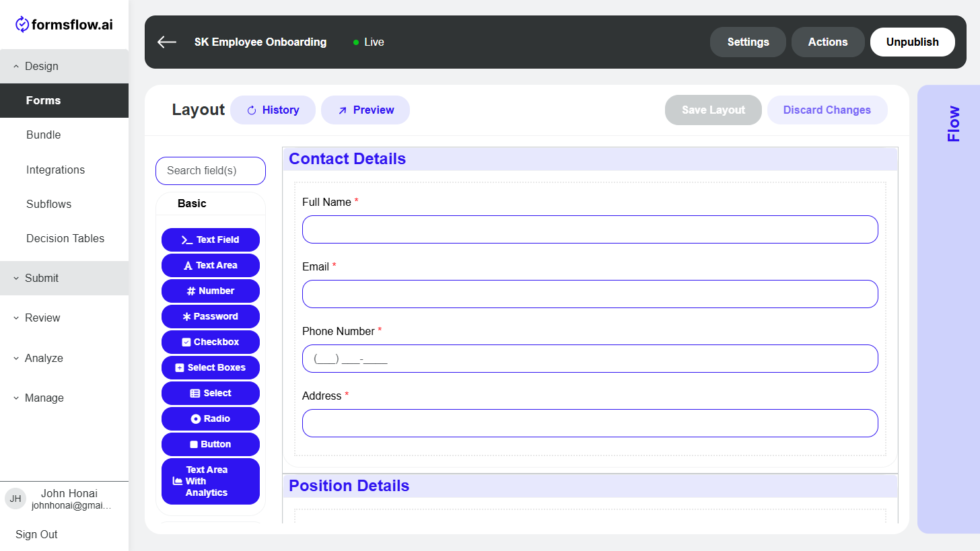Select the Text Field component
Screen dimensions: 980x551
coord(211,240)
